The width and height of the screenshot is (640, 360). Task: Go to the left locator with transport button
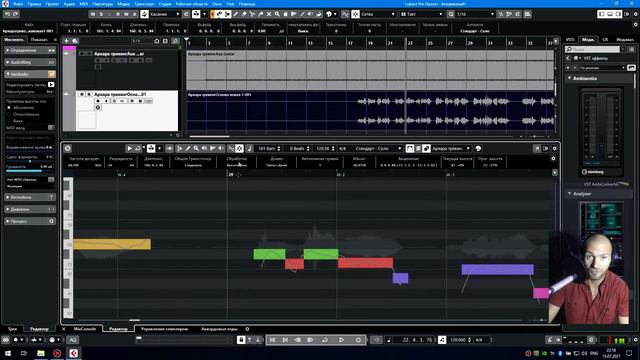click(x=272, y=340)
